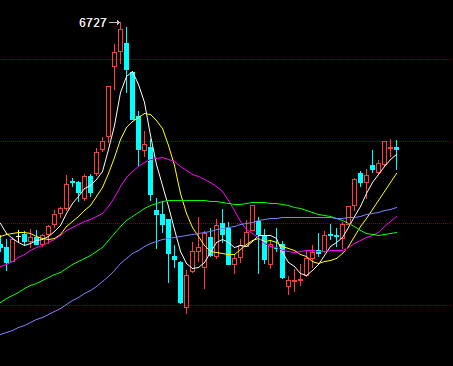Click the 6727 high price label
The image size is (453, 366).
point(93,23)
